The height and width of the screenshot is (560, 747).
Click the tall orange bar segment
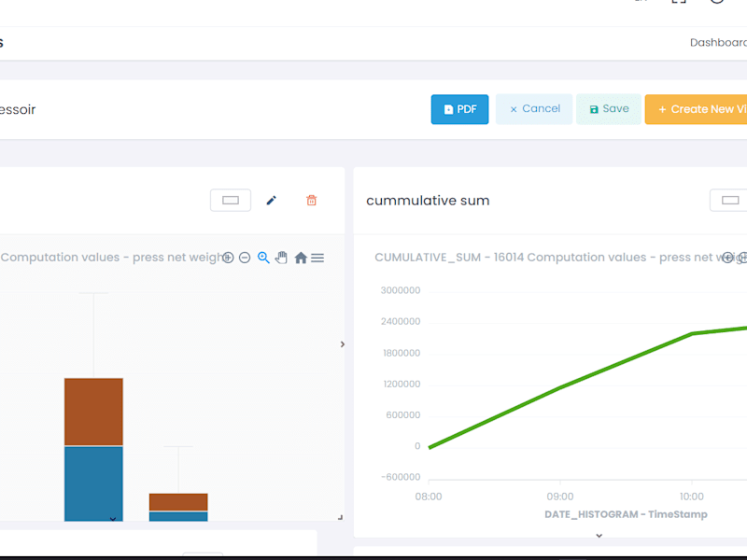coord(94,412)
